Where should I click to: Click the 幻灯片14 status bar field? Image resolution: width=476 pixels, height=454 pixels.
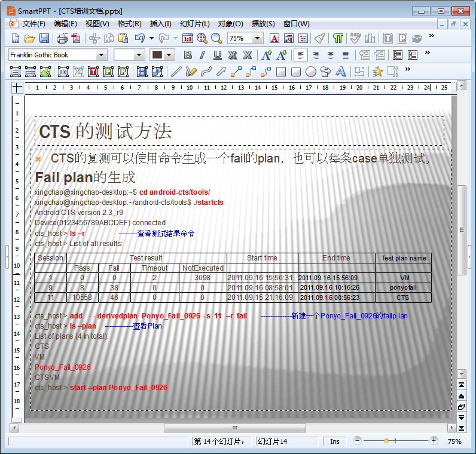tap(286, 441)
